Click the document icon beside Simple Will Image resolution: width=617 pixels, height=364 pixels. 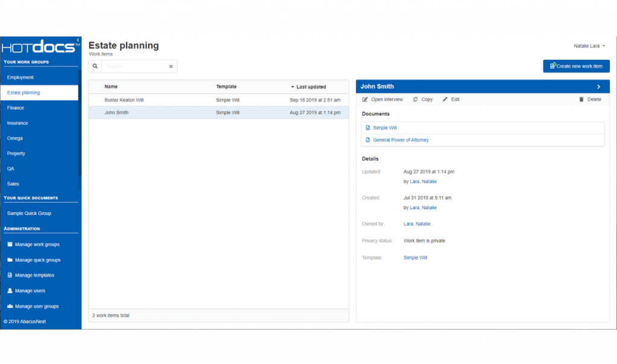tap(368, 128)
